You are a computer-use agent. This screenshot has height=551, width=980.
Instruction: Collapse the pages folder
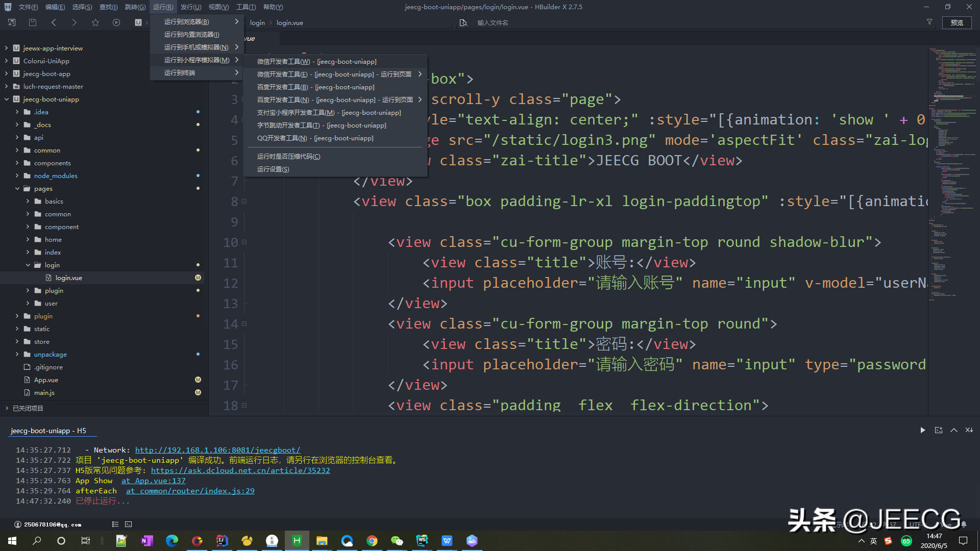pyautogui.click(x=17, y=188)
